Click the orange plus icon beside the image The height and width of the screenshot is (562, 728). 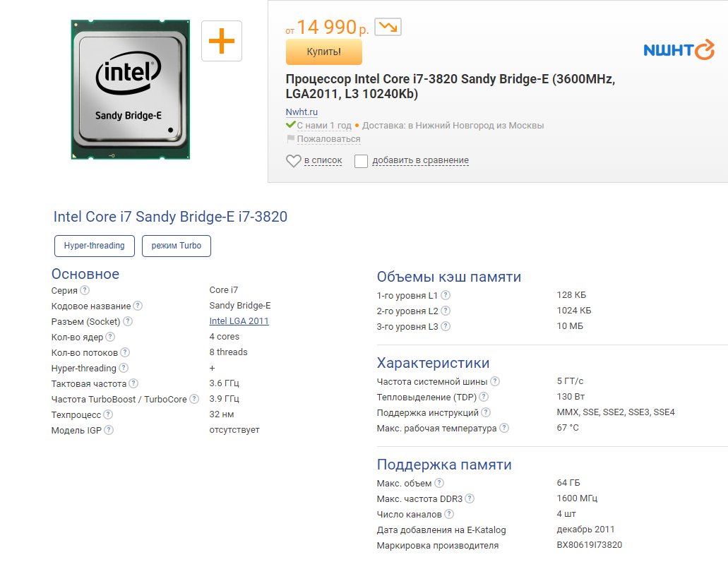coord(222,41)
